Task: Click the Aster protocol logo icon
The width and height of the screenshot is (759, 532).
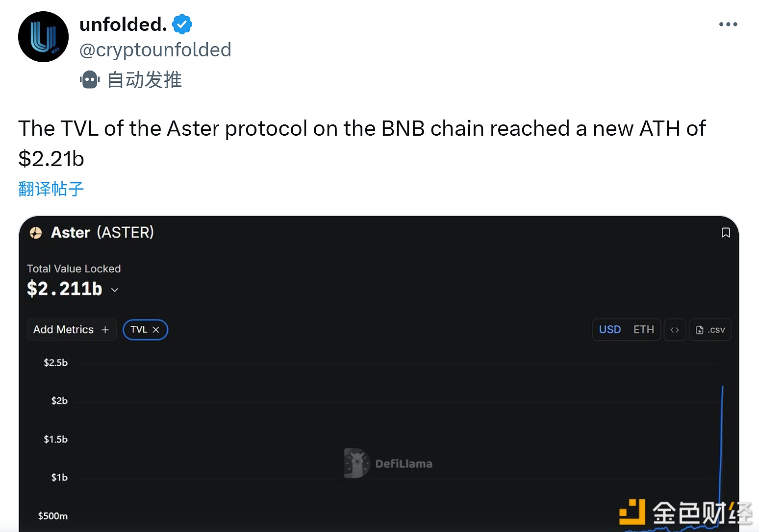Action: (36, 233)
